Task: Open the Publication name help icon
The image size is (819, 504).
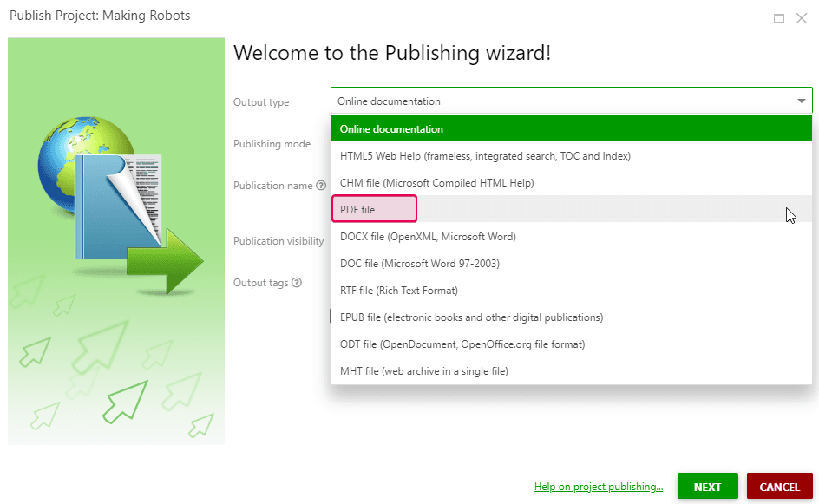Action: click(x=321, y=185)
